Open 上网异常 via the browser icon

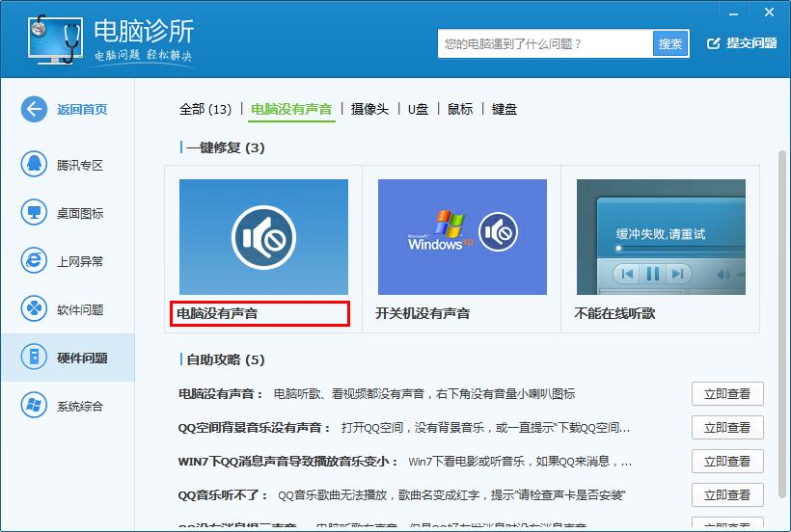click(x=34, y=260)
